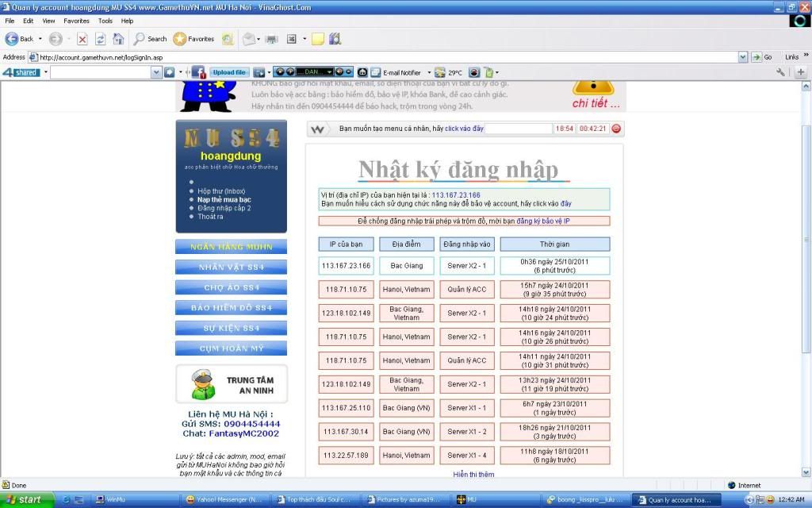Click the Forward arrow button
The height and width of the screenshot is (508, 812).
(56, 39)
